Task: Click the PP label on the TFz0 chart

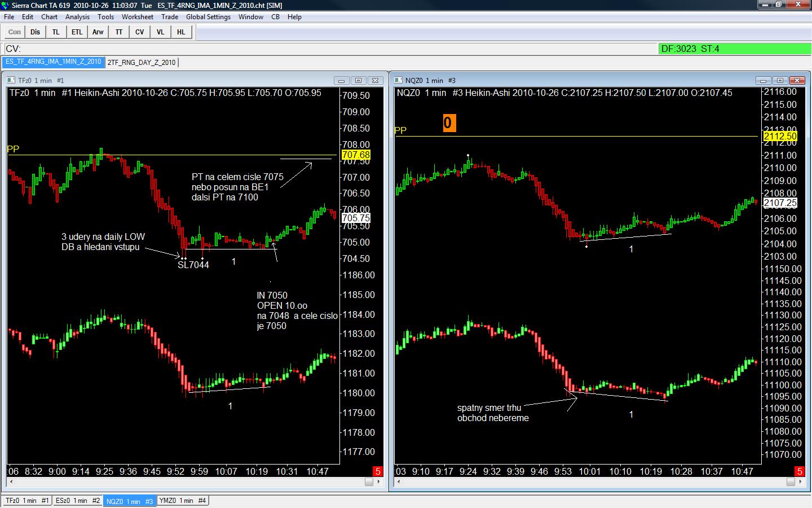Action: pyautogui.click(x=13, y=149)
